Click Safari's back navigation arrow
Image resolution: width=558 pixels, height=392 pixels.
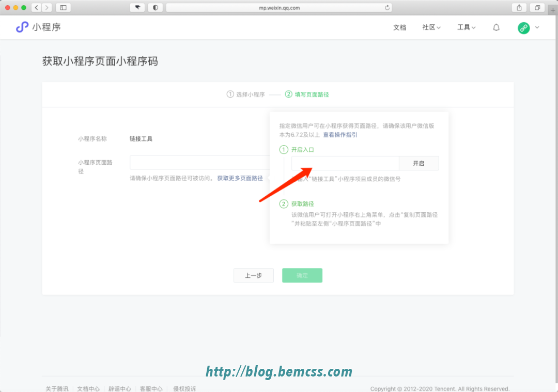(37, 8)
